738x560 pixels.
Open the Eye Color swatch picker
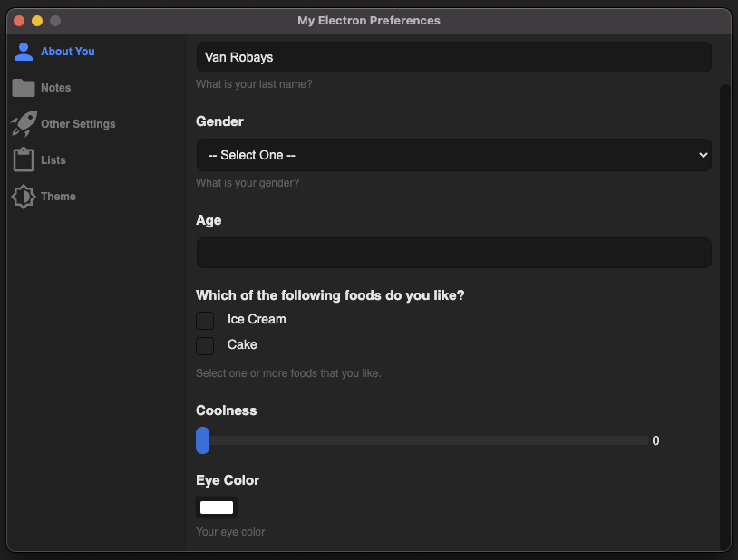(217, 507)
